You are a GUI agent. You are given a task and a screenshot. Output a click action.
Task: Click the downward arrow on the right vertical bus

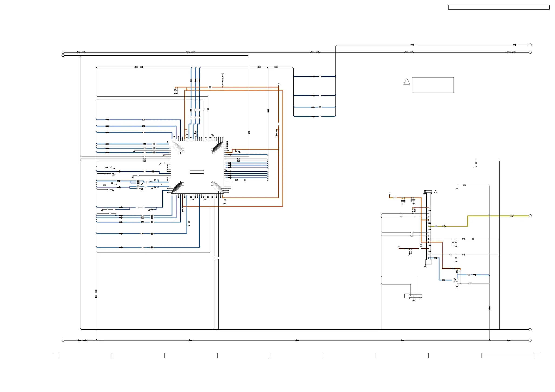[x=490, y=308]
